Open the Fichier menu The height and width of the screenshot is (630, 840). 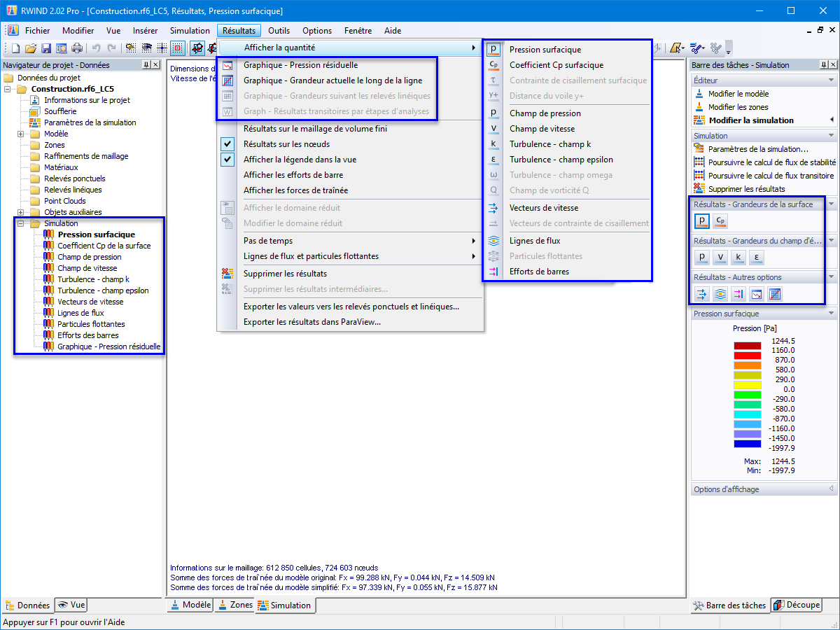pos(37,31)
